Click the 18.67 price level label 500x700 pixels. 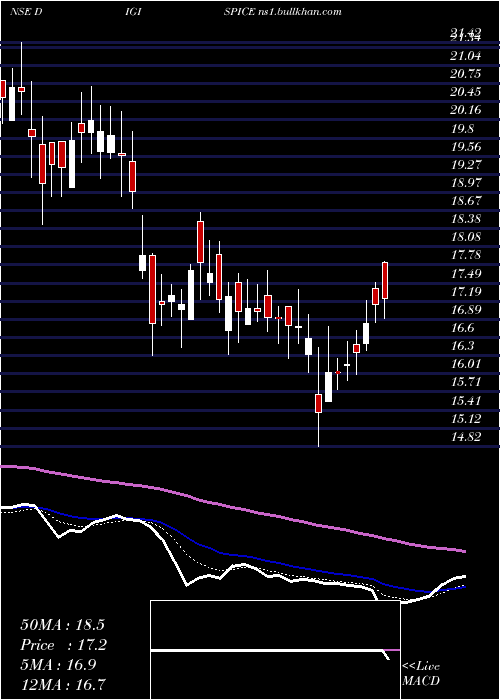pos(466,201)
